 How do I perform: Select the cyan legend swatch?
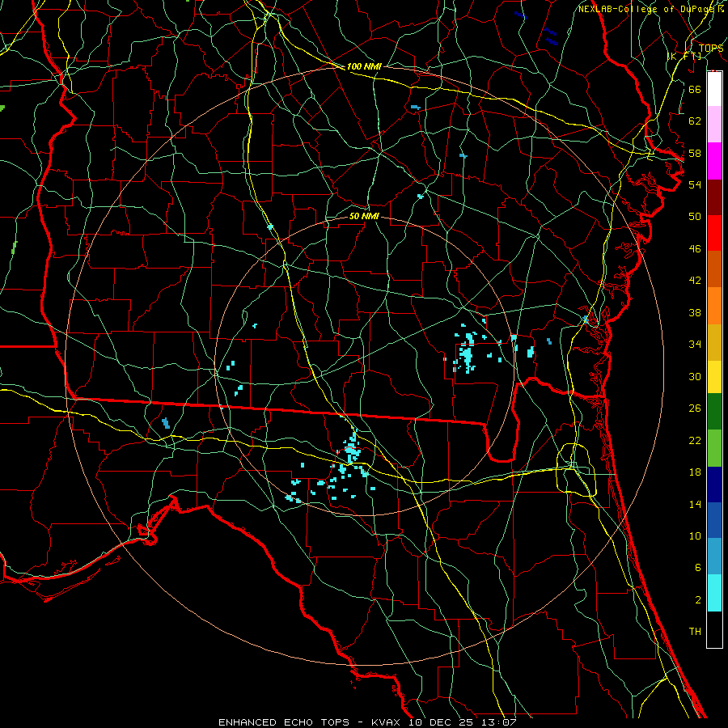pos(714,592)
